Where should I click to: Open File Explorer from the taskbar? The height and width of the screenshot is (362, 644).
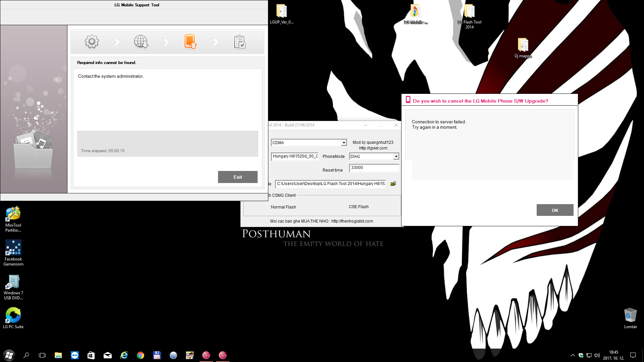pyautogui.click(x=58, y=355)
